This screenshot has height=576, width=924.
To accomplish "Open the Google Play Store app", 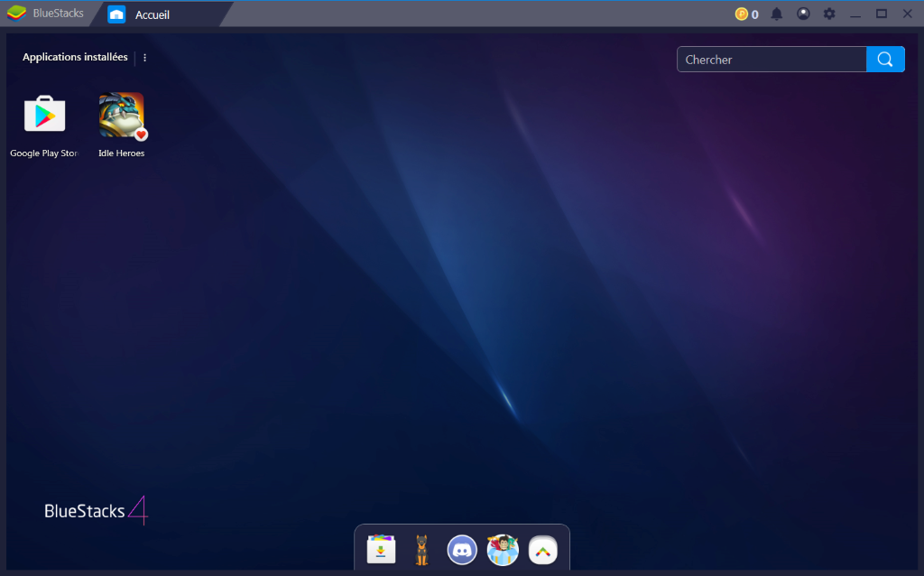I will tap(45, 114).
